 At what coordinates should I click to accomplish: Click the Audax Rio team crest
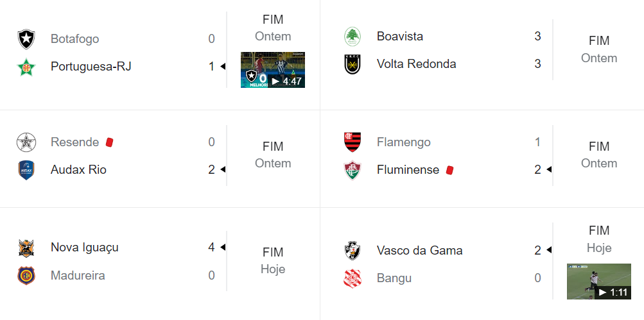(26, 170)
